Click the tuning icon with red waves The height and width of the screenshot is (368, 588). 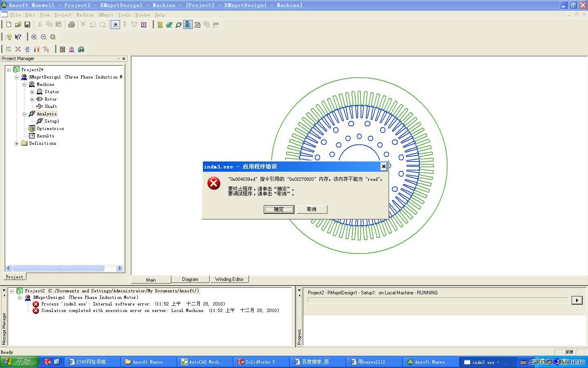tap(46, 49)
